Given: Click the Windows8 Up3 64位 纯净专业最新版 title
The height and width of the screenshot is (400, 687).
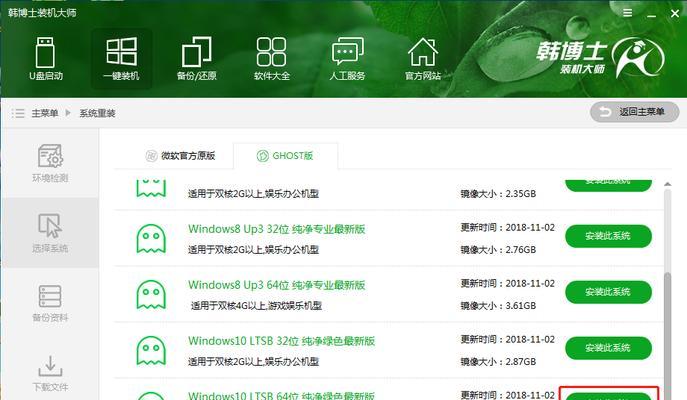Looking at the screenshot, I should 276,285.
